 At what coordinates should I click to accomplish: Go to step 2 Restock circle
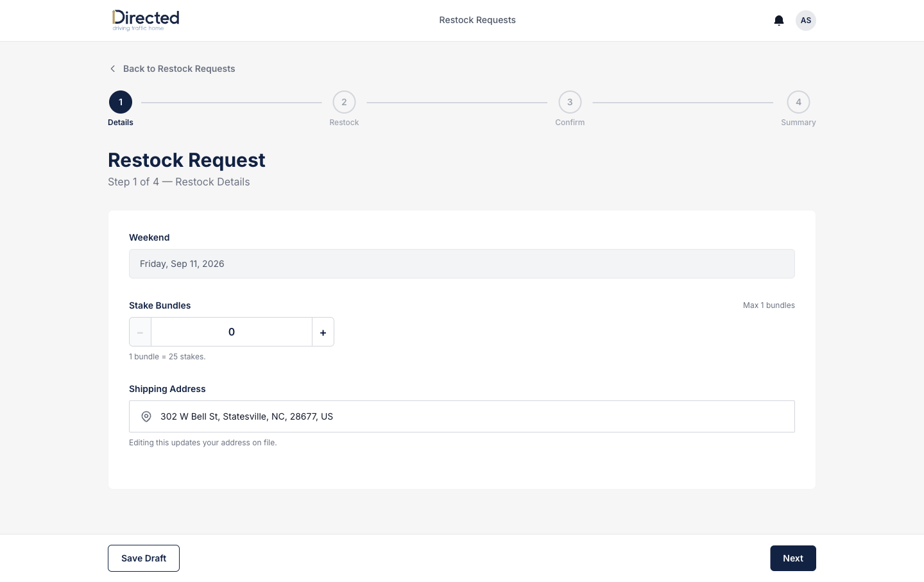pos(344,102)
